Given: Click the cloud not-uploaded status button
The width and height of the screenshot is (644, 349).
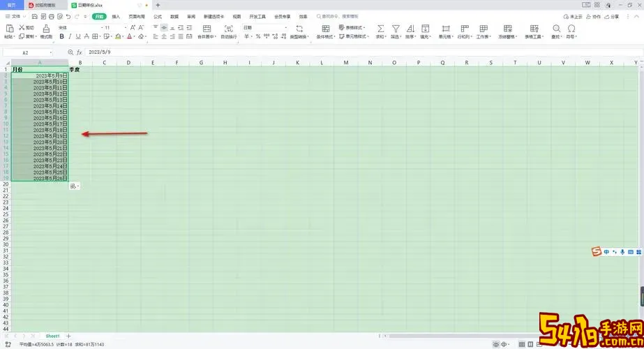Looking at the screenshot, I should coord(573,17).
